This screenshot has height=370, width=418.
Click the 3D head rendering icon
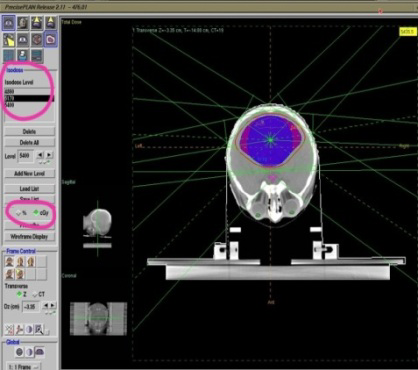(x=23, y=23)
